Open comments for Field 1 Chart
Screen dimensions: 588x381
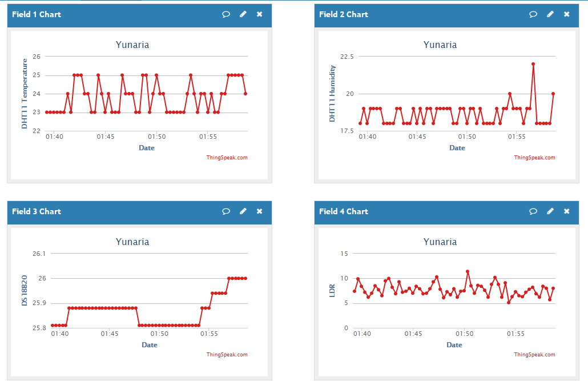pyautogui.click(x=225, y=14)
